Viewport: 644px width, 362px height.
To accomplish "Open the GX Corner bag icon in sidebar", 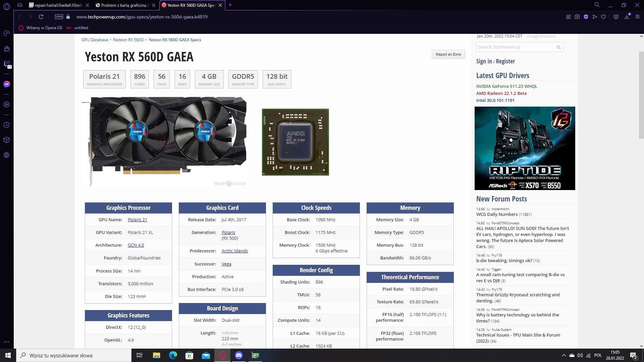I will [6, 49].
